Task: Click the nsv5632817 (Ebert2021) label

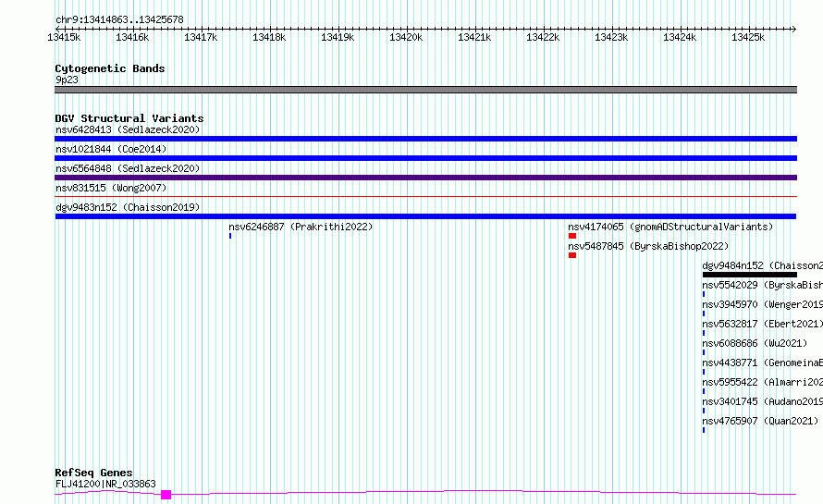Action: click(762, 324)
